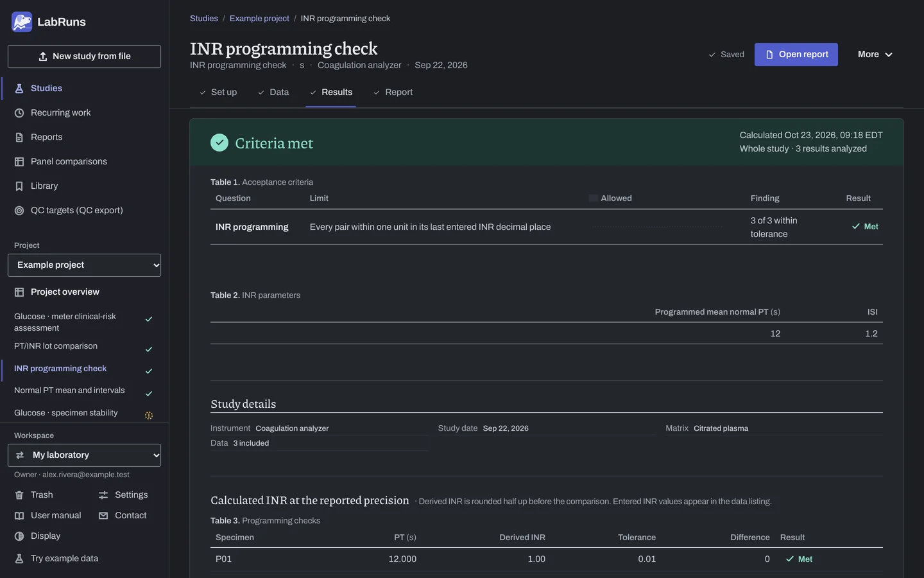Click the Trash bin icon
The width and height of the screenshot is (924, 578).
[x=19, y=495]
